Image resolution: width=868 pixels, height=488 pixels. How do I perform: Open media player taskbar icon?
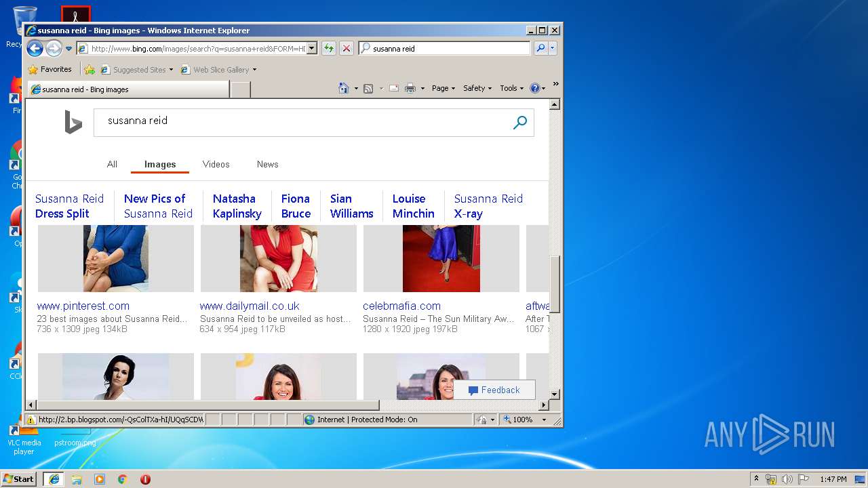(x=100, y=479)
